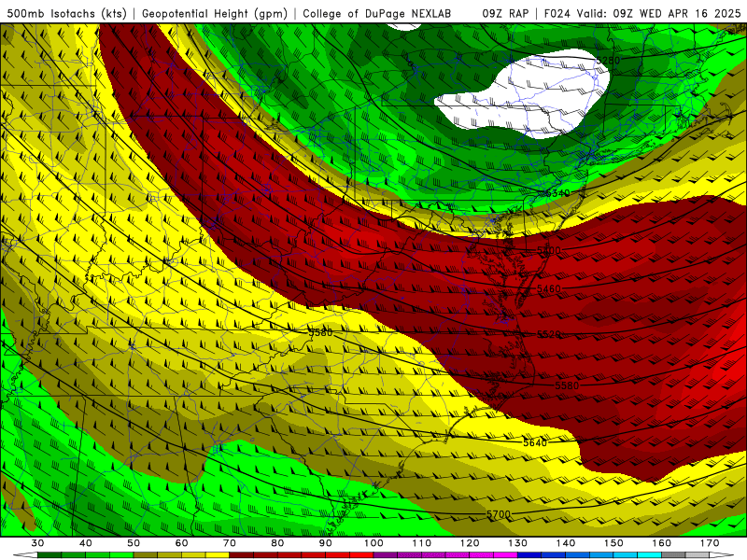Screen dimensions: 747x560
Task: Click the 5700 height contour label
Action: (499, 514)
